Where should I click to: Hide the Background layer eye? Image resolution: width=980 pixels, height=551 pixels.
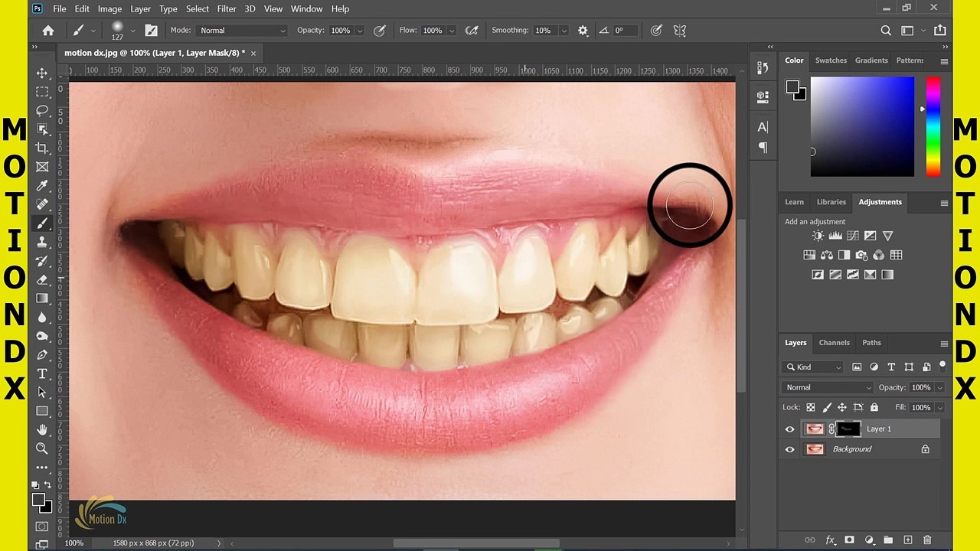789,449
